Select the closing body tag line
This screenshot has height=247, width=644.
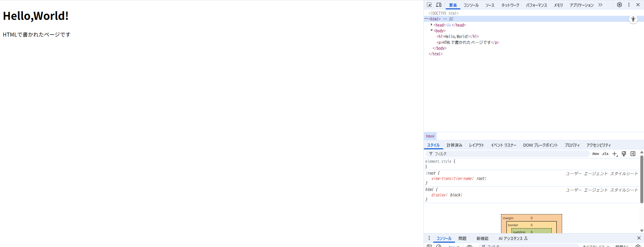[440, 48]
